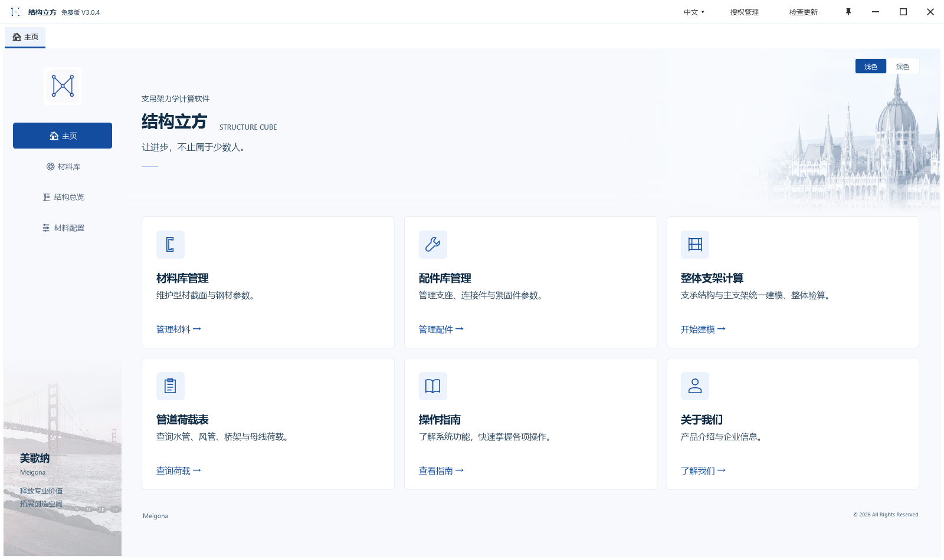
Task: Click the frame icon for 整体支架计算
Action: (x=695, y=245)
